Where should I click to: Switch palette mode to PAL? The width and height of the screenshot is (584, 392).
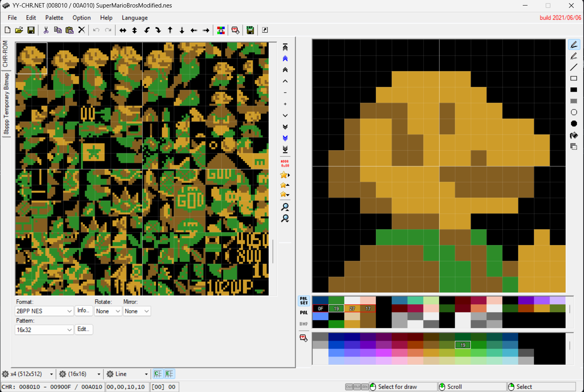(303, 313)
